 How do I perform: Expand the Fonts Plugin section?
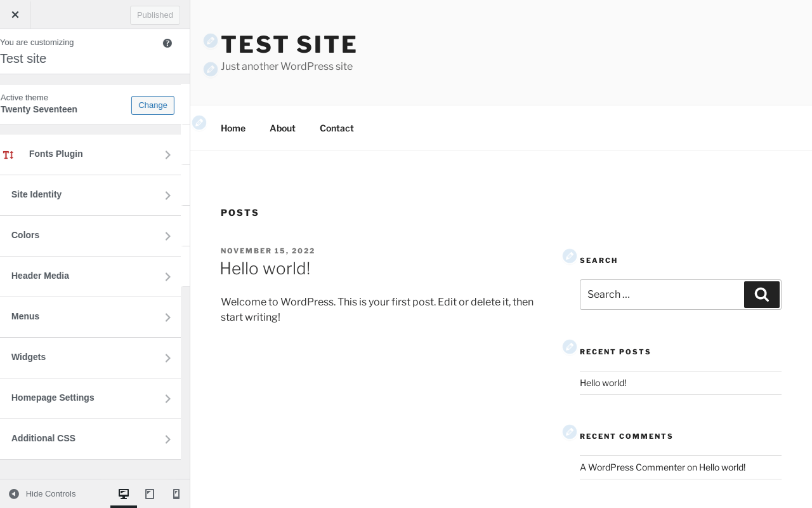90,154
